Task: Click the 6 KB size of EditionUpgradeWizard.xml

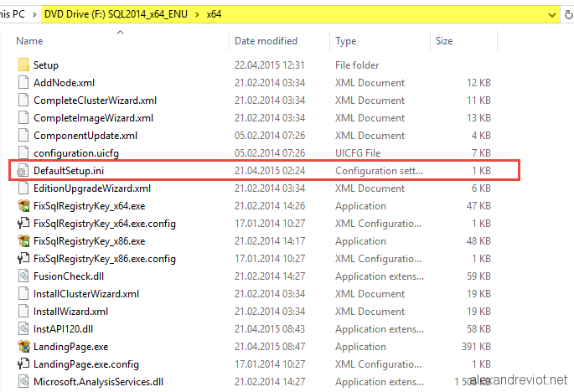Action: click(x=481, y=188)
